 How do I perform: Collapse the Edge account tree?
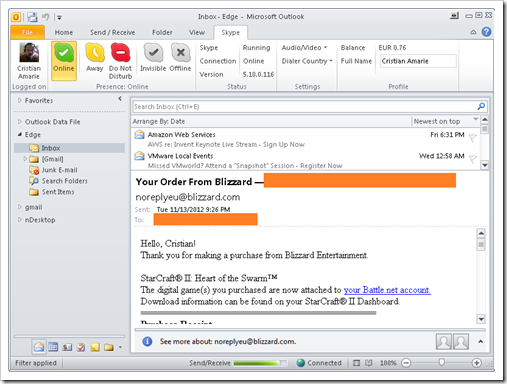tap(20, 135)
